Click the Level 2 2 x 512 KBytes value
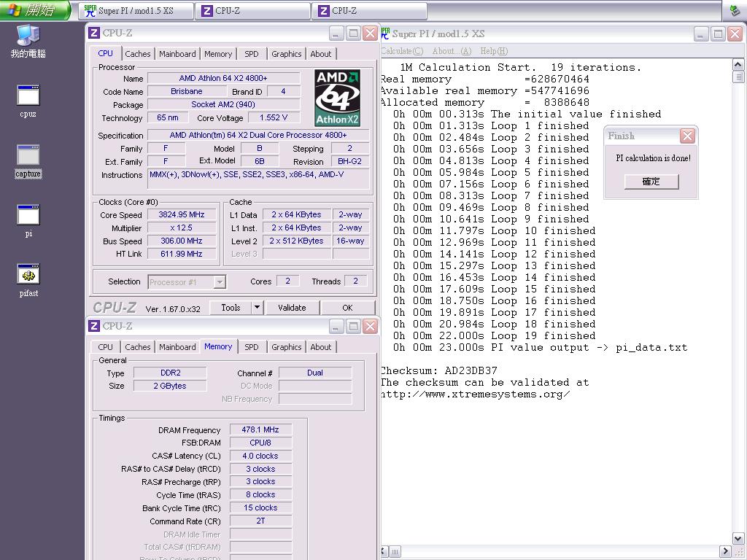 point(296,241)
